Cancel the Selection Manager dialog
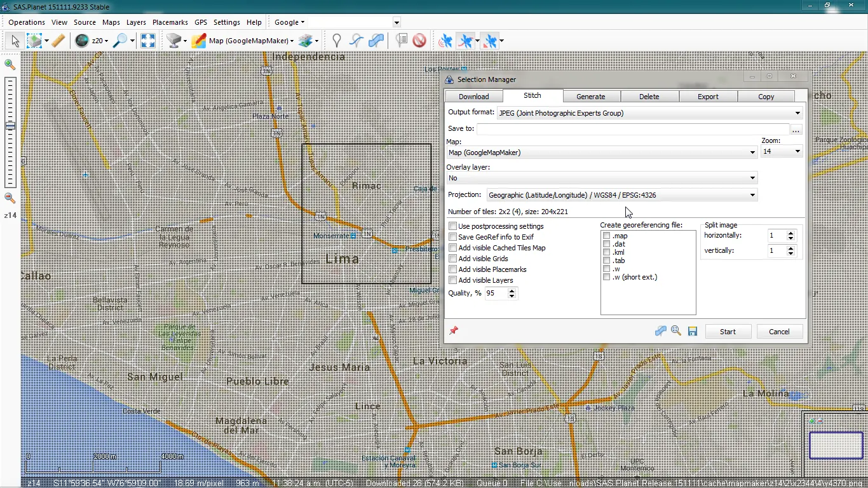This screenshot has width=868, height=488. (779, 332)
